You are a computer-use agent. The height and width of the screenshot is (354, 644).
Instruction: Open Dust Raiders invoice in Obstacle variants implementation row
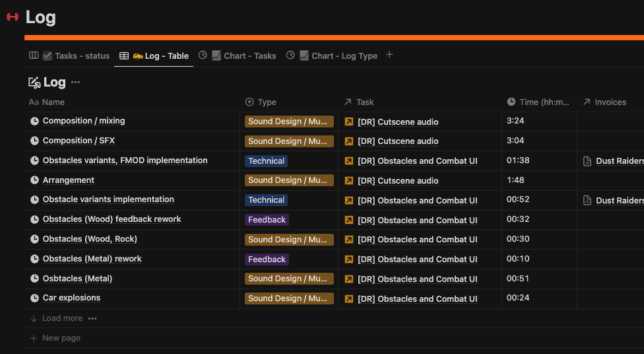pyautogui.click(x=620, y=200)
